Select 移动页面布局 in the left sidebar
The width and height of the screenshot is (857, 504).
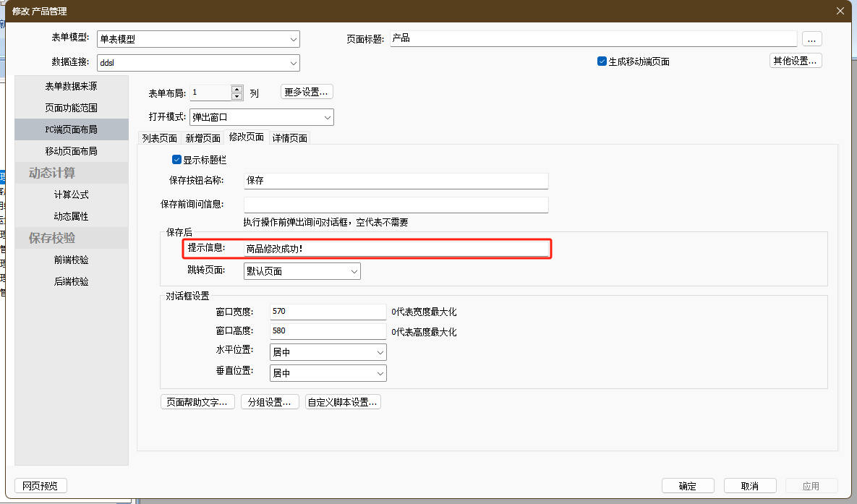pos(71,151)
